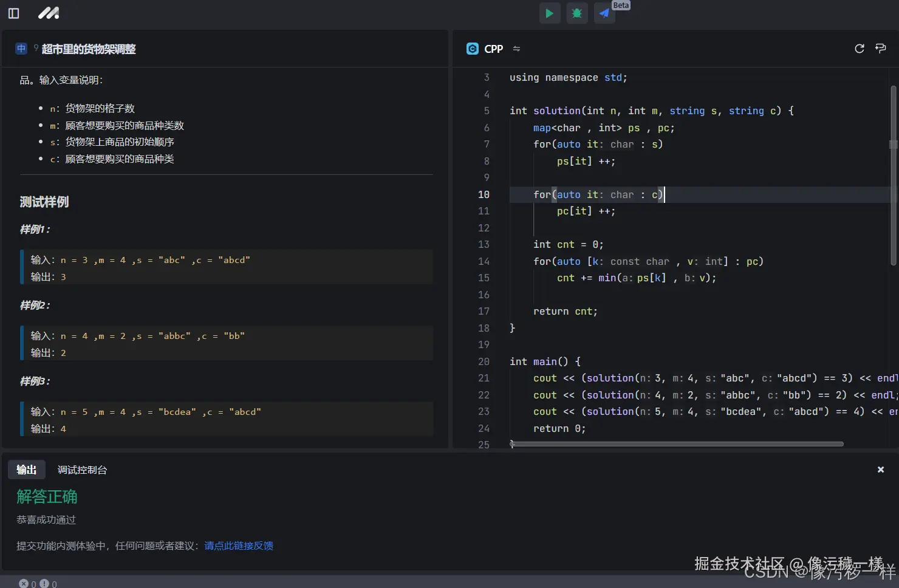The image size is (899, 588).
Task: Reset code with the refresh icon
Action: point(859,49)
